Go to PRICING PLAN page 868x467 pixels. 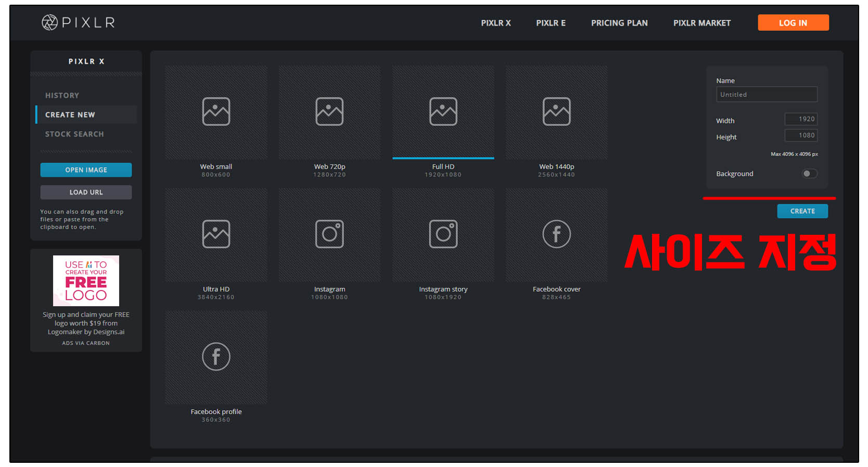coord(619,23)
